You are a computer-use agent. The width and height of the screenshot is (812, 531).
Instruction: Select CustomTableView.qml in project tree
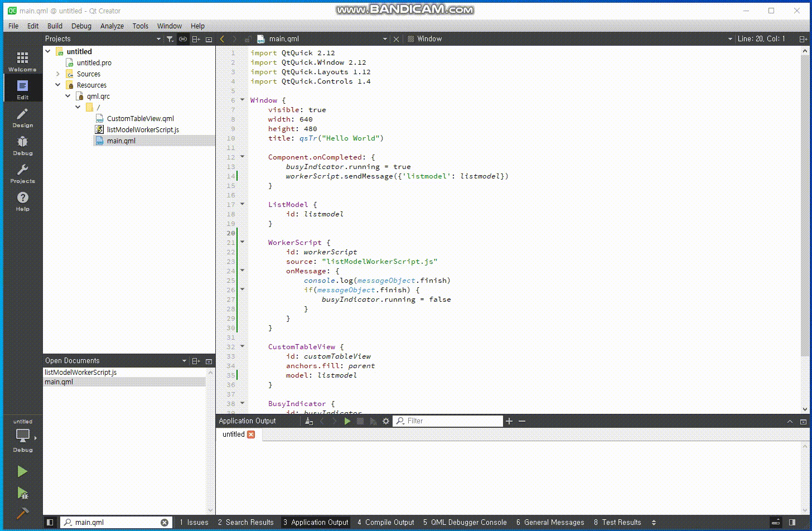click(x=141, y=118)
